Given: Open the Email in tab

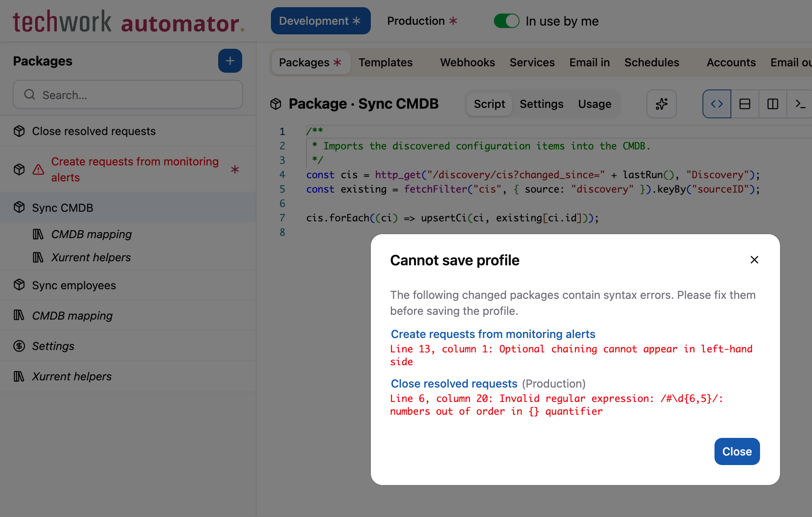Looking at the screenshot, I should [x=589, y=62].
